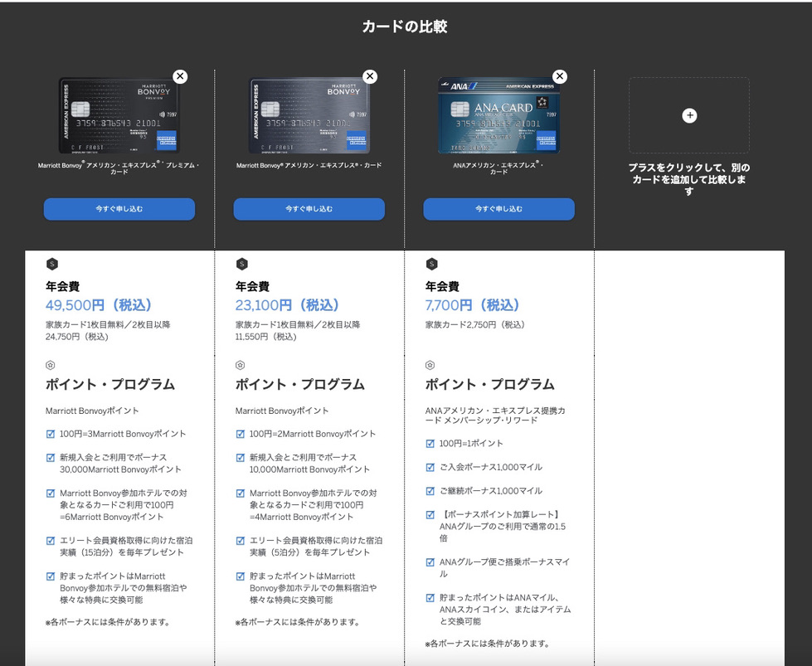
Task: Click the name label under the silver Marriott Bonvoy card
Action: coord(309,165)
